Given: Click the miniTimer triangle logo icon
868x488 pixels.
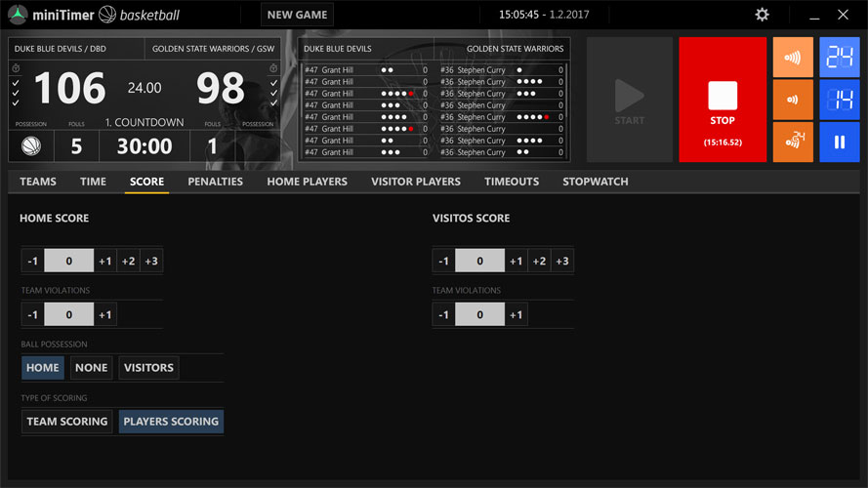Looking at the screenshot, I should point(18,15).
